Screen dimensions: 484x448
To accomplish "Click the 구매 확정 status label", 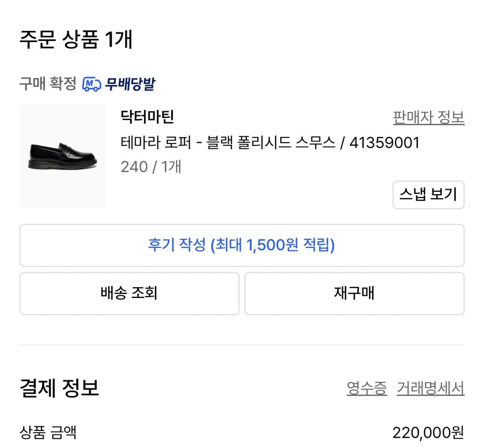I will coord(45,84).
